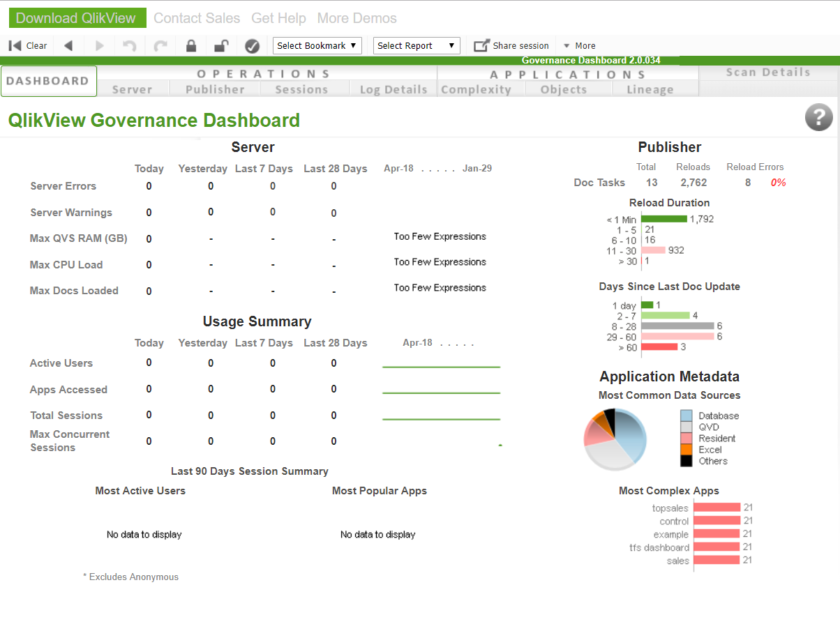Open the Select Bookmark dropdown
This screenshot has height=624, width=840.
(x=317, y=46)
